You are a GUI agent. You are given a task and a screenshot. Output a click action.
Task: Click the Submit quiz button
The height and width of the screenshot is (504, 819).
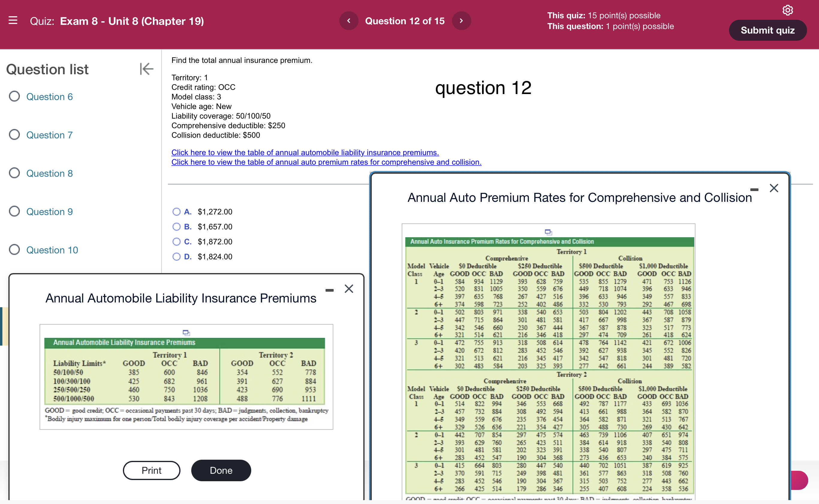(x=767, y=30)
